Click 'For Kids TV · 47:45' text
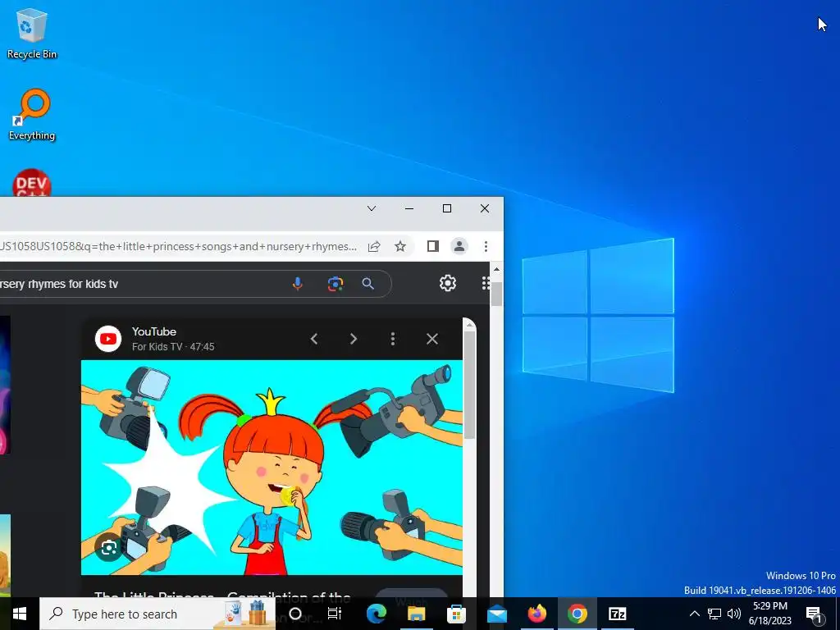 173,347
